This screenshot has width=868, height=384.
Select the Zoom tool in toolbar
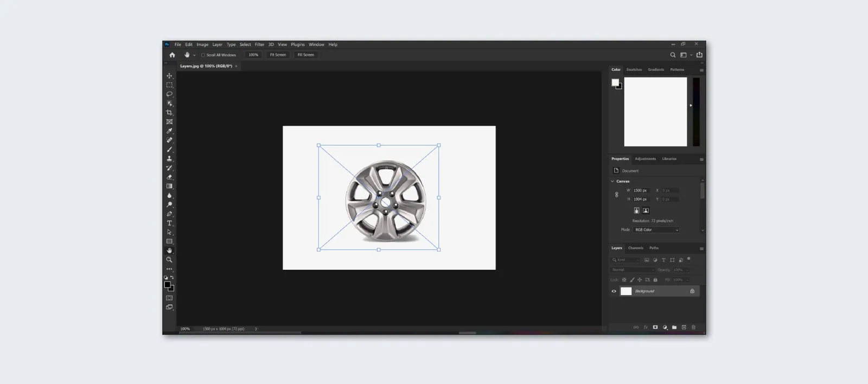point(169,260)
